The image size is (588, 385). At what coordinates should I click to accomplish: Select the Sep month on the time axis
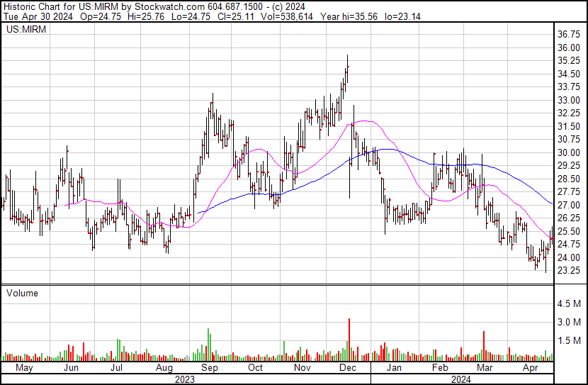tap(208, 368)
